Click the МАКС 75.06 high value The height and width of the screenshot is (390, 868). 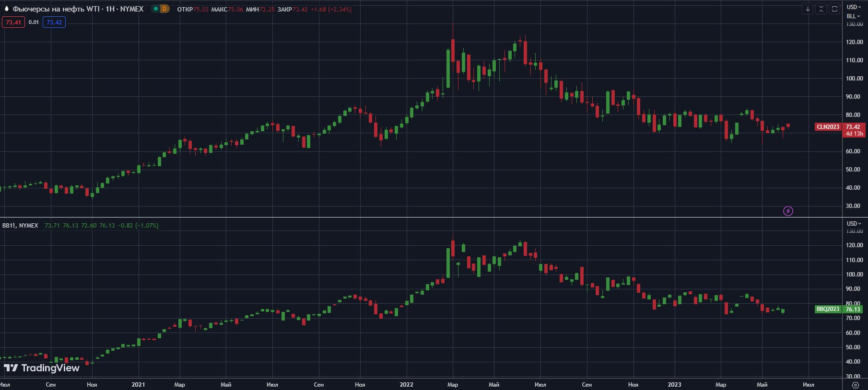coord(227,9)
